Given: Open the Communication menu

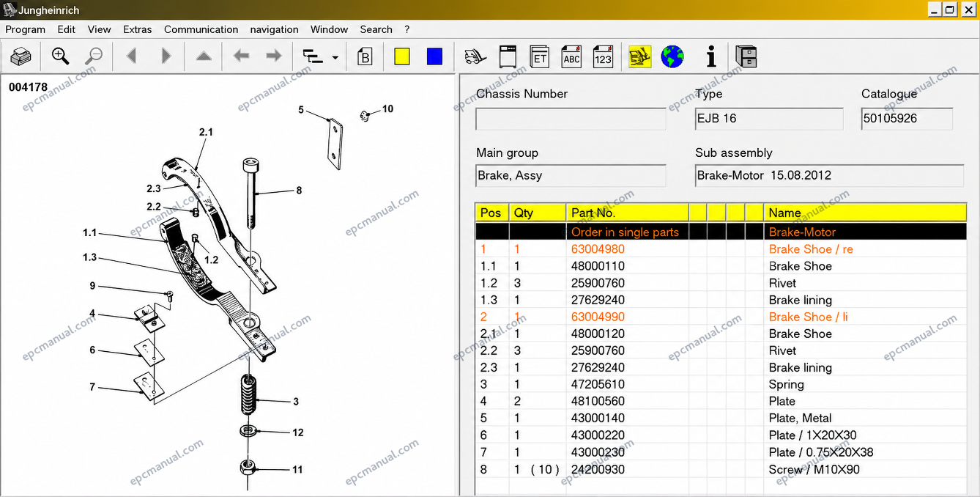Looking at the screenshot, I should 201,29.
